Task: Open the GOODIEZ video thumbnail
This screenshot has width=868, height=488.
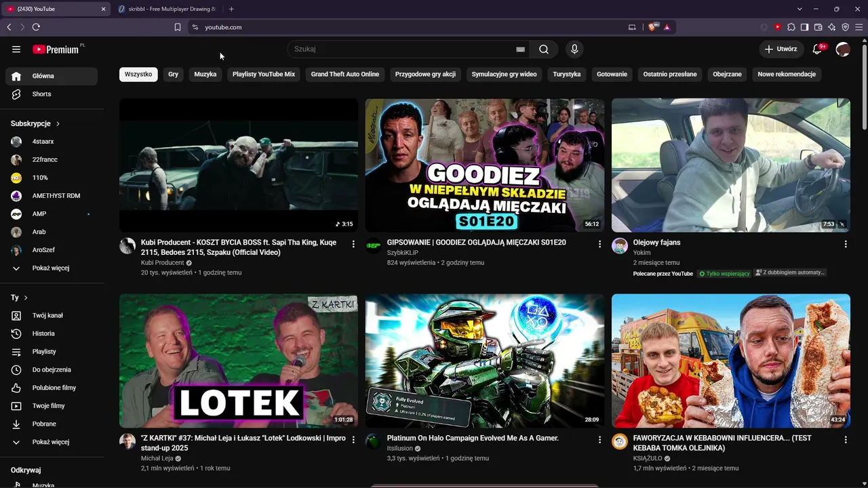Action: (485, 165)
